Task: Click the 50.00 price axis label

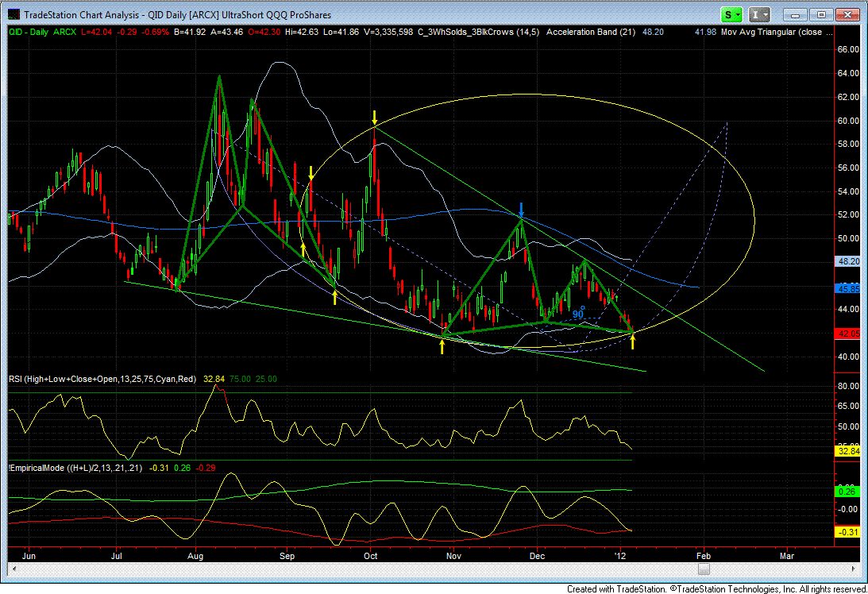Action: pos(848,238)
